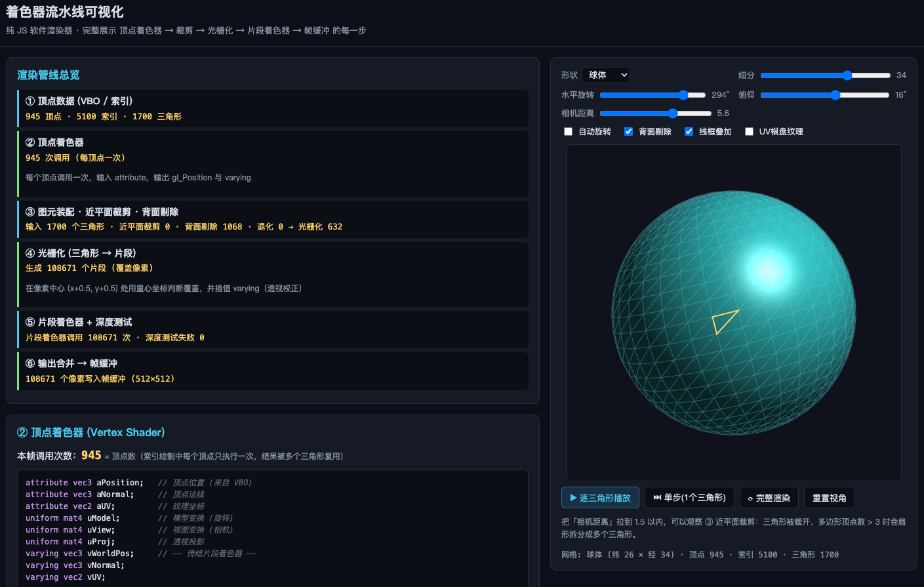Image resolution: width=924 pixels, height=587 pixels.
Task: Click the 重置视角 button
Action: (x=830, y=498)
